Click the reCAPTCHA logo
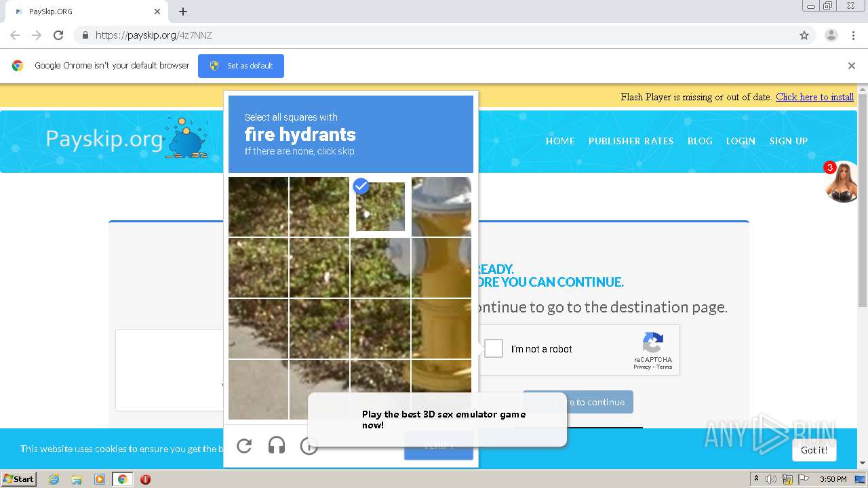This screenshot has height=488, width=868. tap(652, 342)
